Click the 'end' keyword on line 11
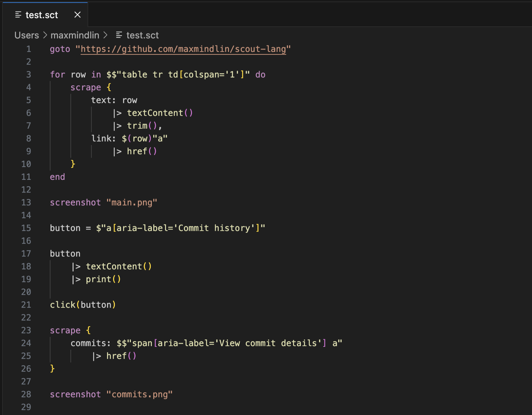Image resolution: width=532 pixels, height=415 pixels. point(57,177)
